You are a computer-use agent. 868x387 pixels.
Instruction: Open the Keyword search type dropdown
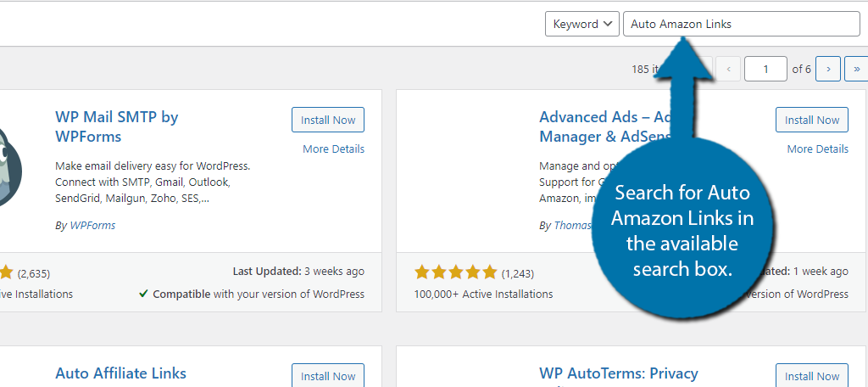pos(581,24)
